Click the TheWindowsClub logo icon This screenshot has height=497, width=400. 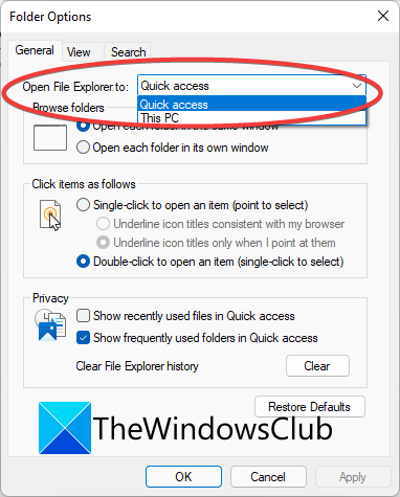click(x=65, y=428)
